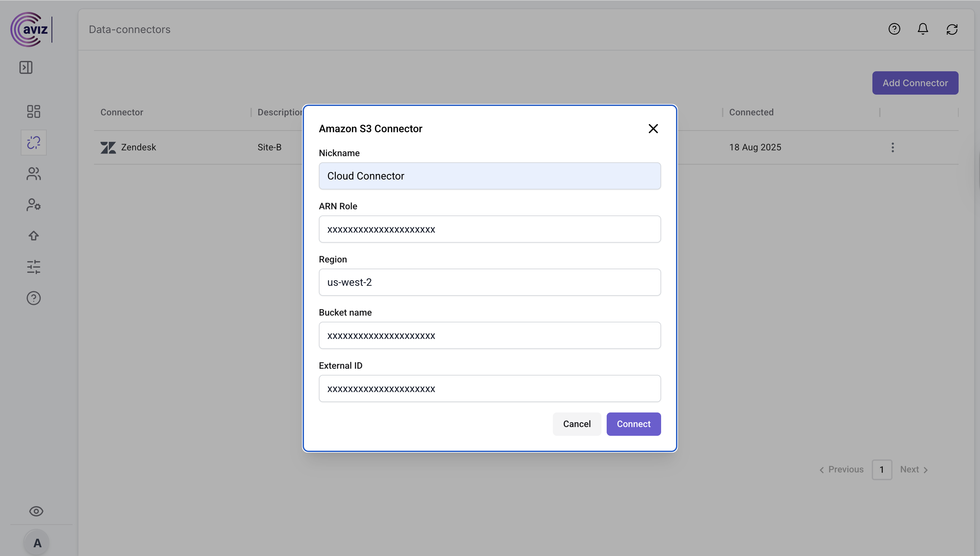Open the Zendesk row options menu
This screenshot has width=980, height=556.
[x=892, y=147]
